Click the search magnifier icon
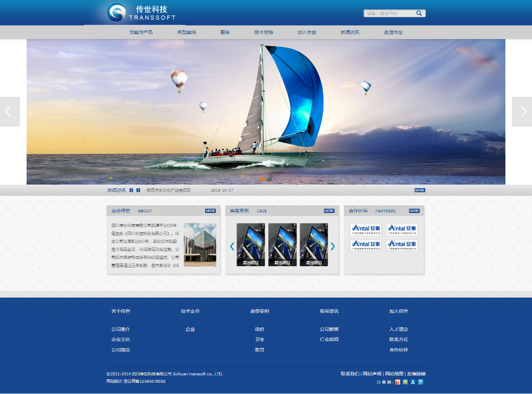Screen dimensions: 532x394 click(x=419, y=12)
